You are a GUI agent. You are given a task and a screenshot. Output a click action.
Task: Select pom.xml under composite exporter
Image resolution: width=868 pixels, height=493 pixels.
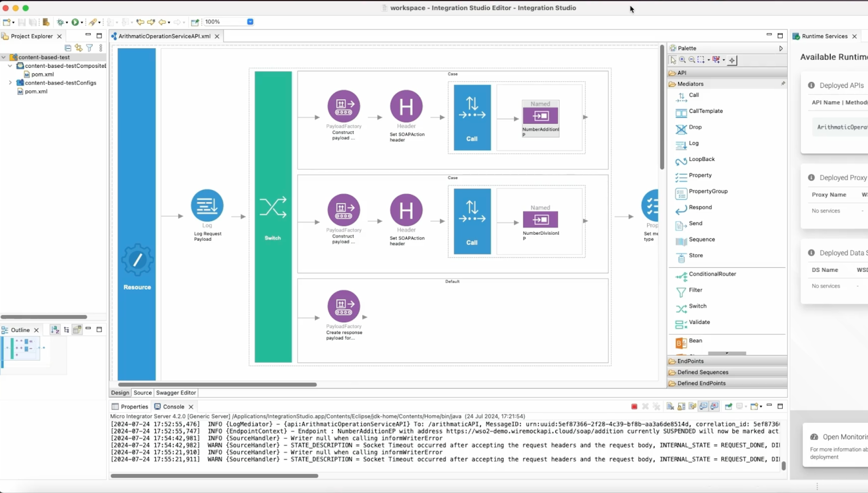39,74
